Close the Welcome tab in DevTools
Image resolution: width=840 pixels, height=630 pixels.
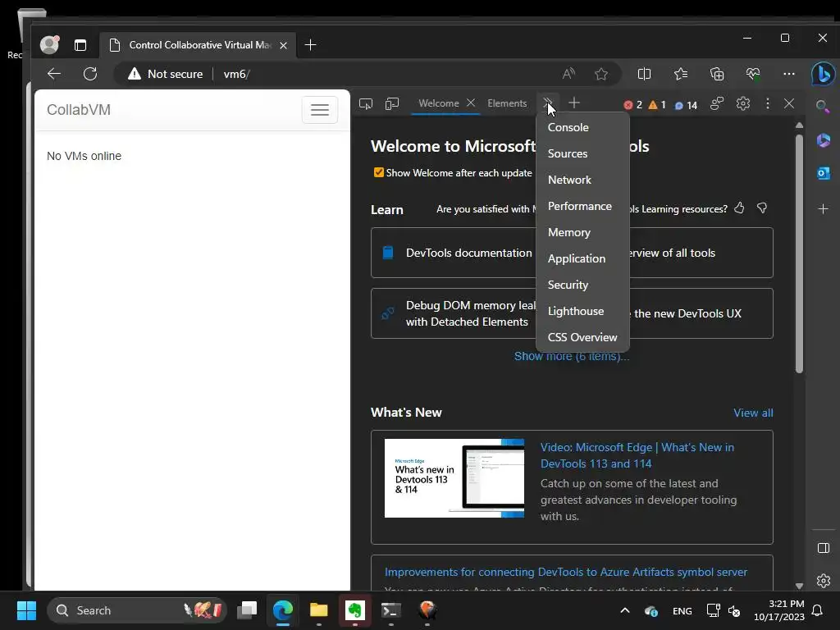(470, 103)
